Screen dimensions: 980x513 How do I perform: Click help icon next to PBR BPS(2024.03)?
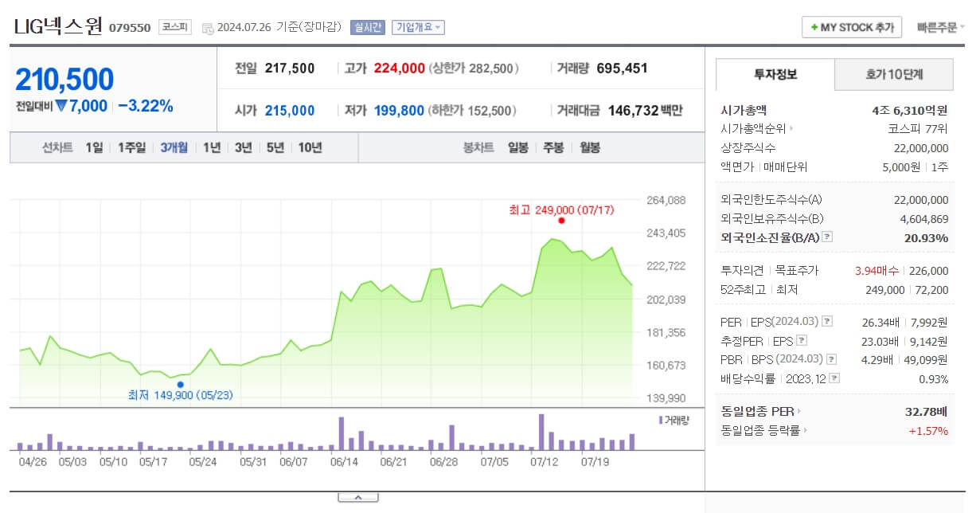832,360
